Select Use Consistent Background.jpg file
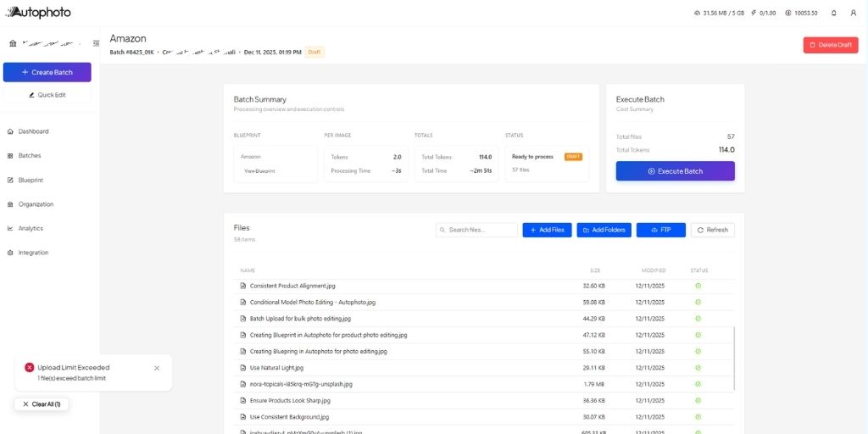Viewport: 868px width, 434px height. coord(288,417)
